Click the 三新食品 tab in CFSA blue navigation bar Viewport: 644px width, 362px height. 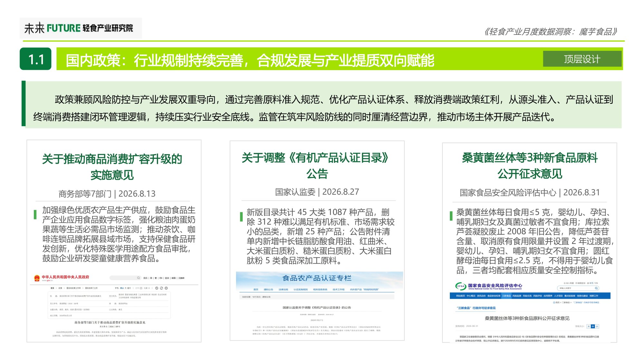507,296
